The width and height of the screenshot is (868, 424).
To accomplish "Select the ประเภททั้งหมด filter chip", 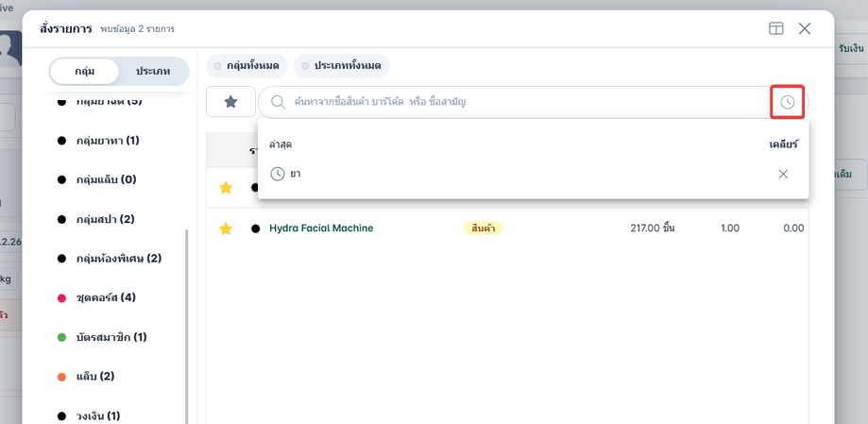I will (x=342, y=66).
